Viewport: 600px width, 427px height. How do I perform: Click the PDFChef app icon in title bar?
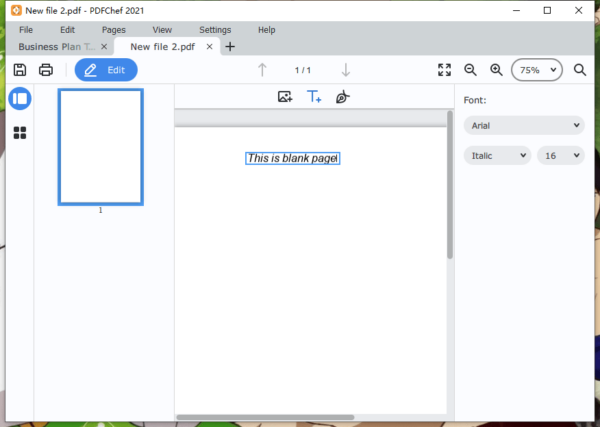click(16, 10)
